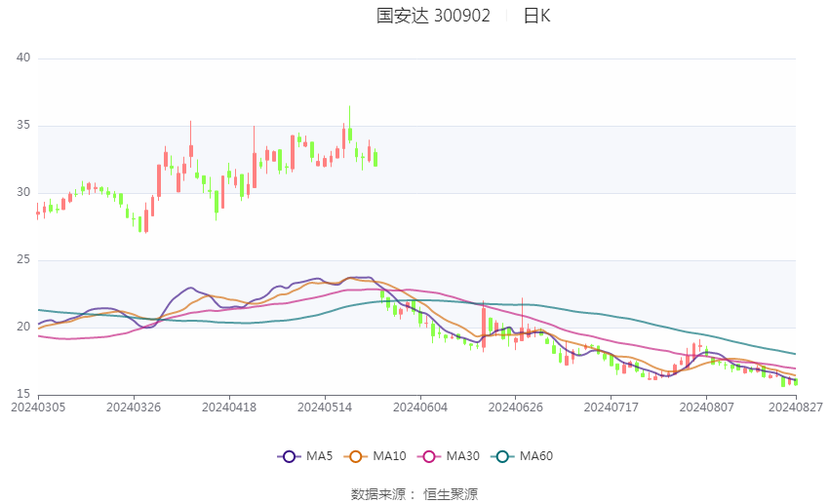
Task: Select x-axis date label 20240514
Action: coord(325,407)
